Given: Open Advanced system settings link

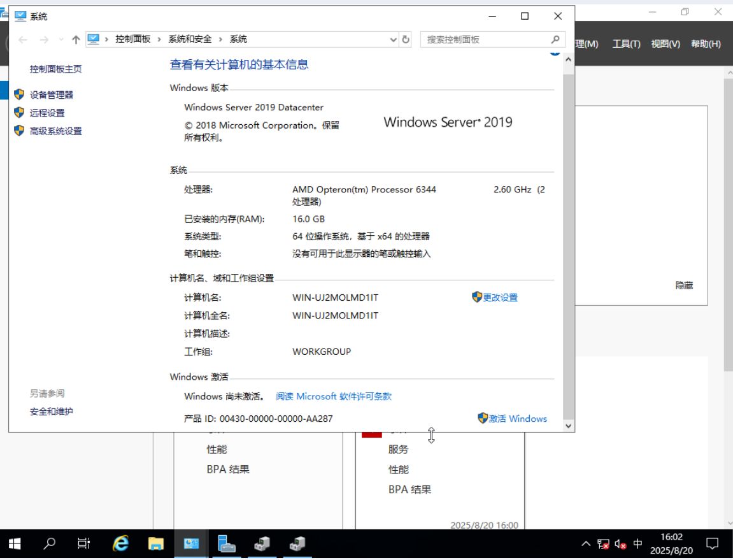Looking at the screenshot, I should tap(55, 131).
